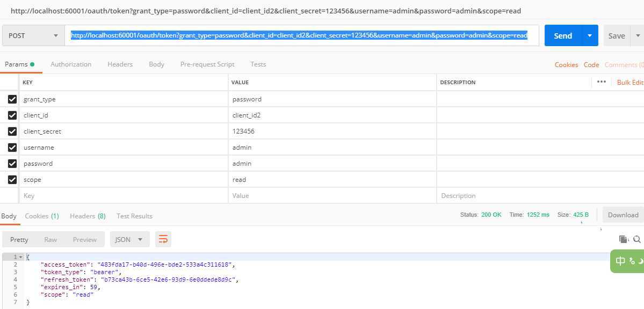Click the Bulk Edit link
The height and width of the screenshot is (309, 644).
pyautogui.click(x=630, y=82)
